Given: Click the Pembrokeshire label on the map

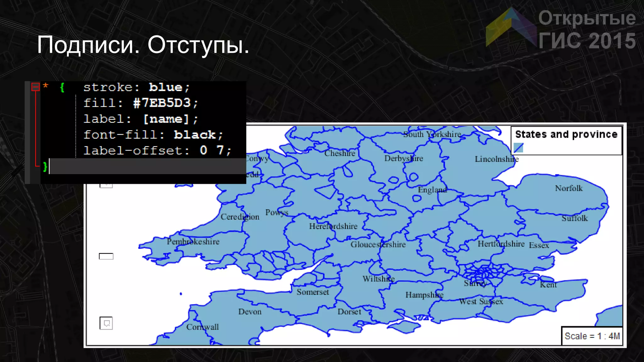Looking at the screenshot, I should tap(193, 242).
